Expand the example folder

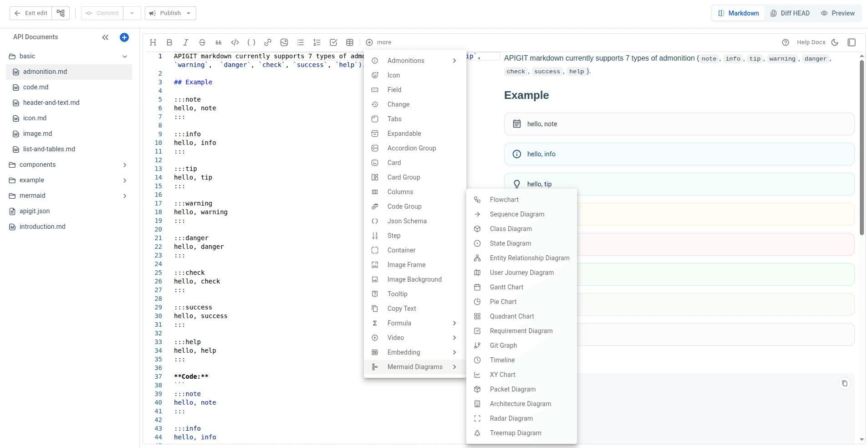[125, 180]
